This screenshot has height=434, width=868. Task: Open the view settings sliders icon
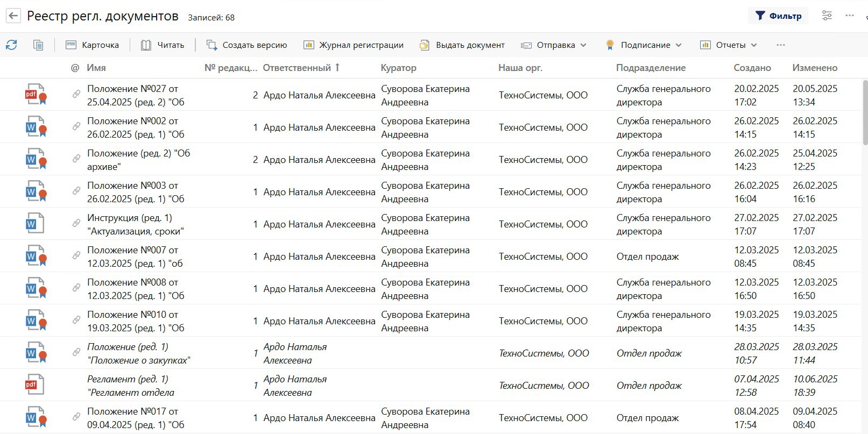point(827,16)
